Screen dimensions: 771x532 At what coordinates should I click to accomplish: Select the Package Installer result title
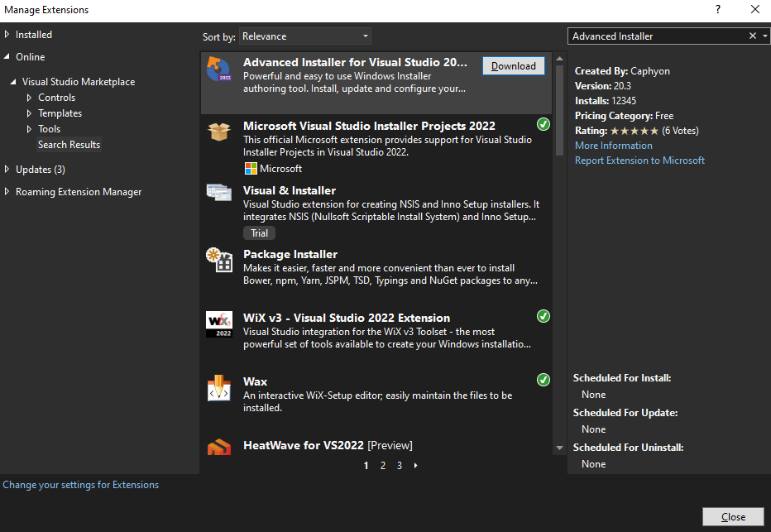click(290, 254)
